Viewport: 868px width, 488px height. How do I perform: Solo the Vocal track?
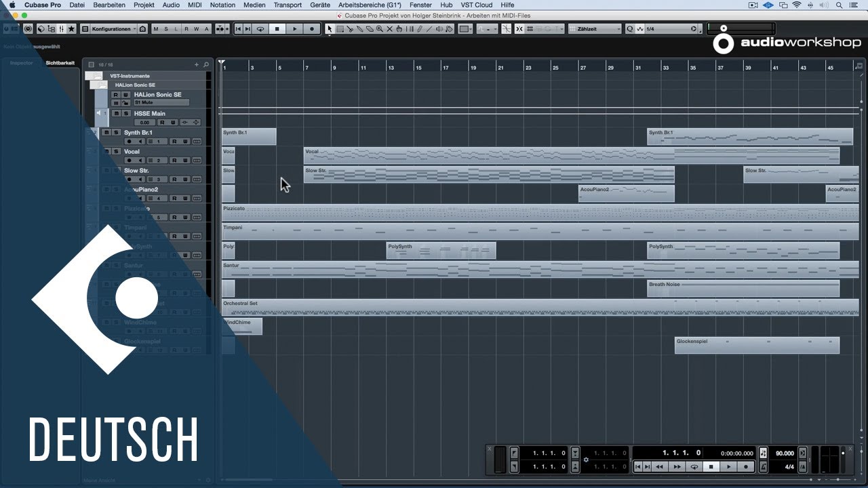(x=116, y=151)
